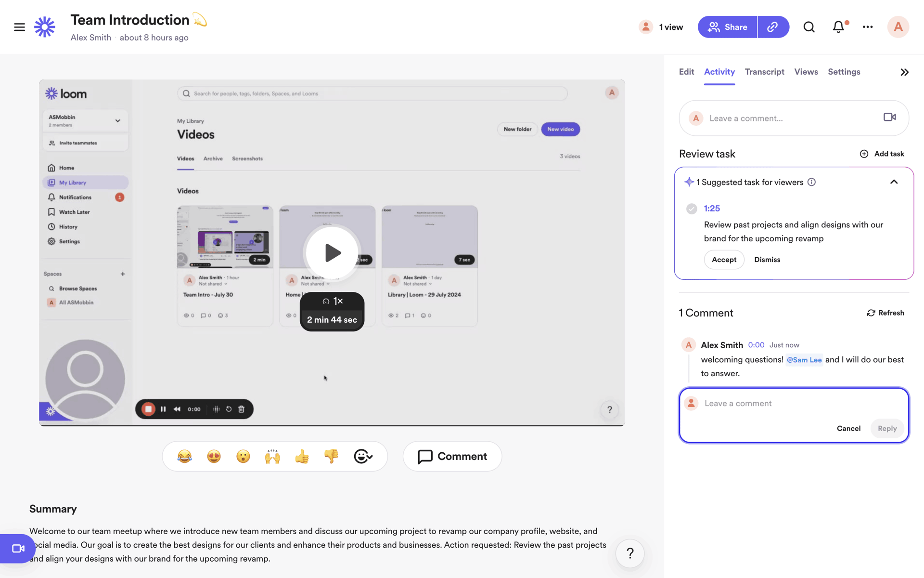Focus the top Leave a comment field

coord(794,118)
